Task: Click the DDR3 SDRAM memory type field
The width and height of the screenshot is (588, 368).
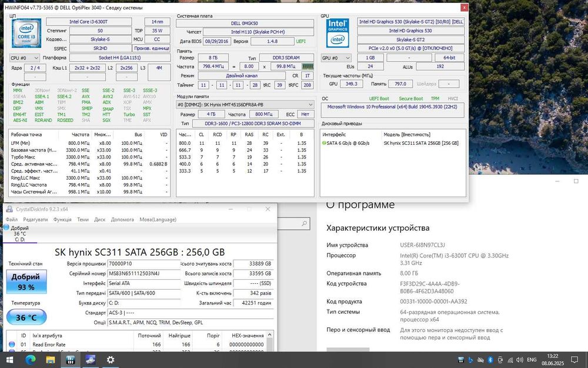Action: point(286,58)
